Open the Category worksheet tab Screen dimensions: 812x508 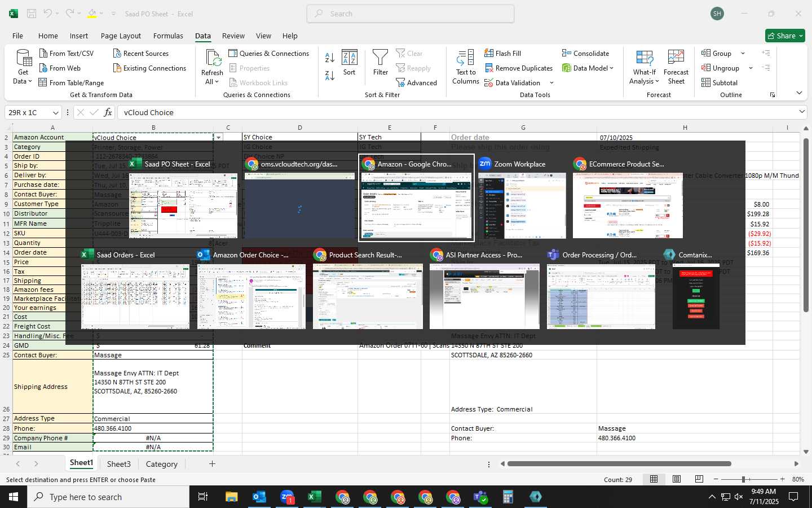pyautogui.click(x=161, y=464)
